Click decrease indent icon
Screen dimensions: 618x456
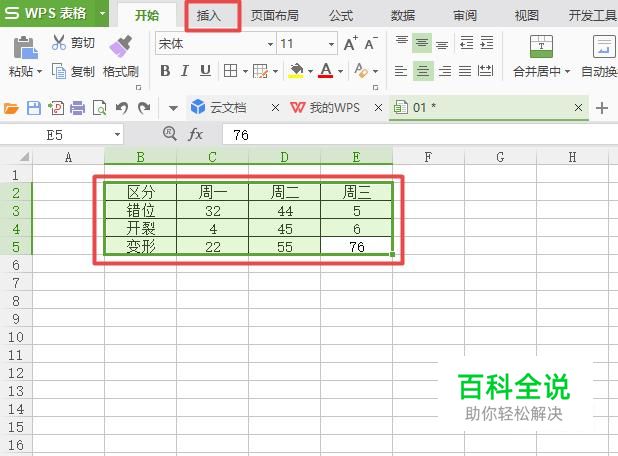[467, 43]
